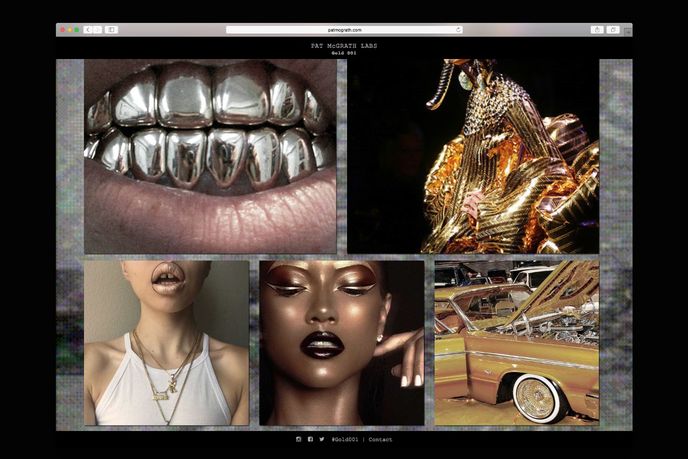Click the show tabs icon in Safari
Viewport: 688px width, 459px height.
[x=613, y=30]
